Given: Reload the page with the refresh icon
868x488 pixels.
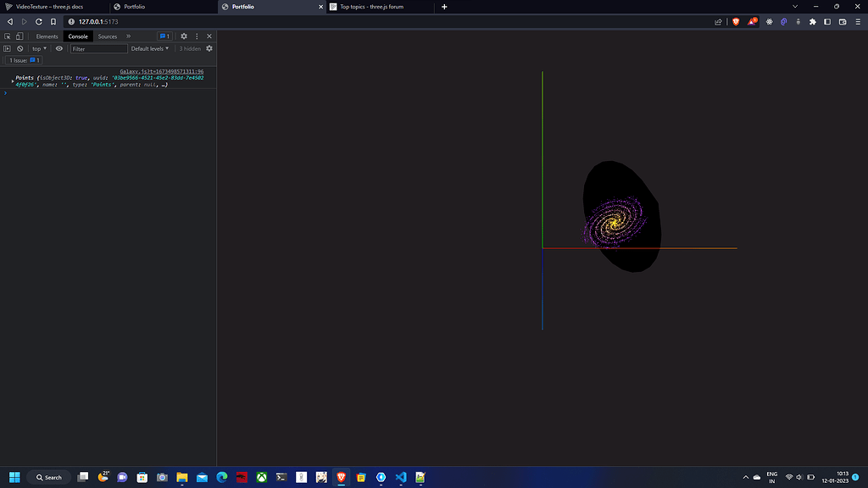Looking at the screenshot, I should click(x=39, y=21).
